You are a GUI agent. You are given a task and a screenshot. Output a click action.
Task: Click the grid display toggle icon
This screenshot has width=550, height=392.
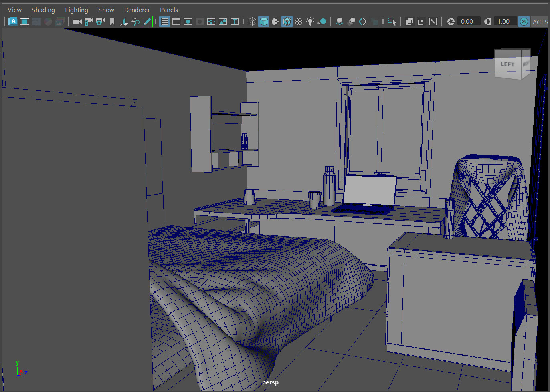pyautogui.click(x=165, y=22)
